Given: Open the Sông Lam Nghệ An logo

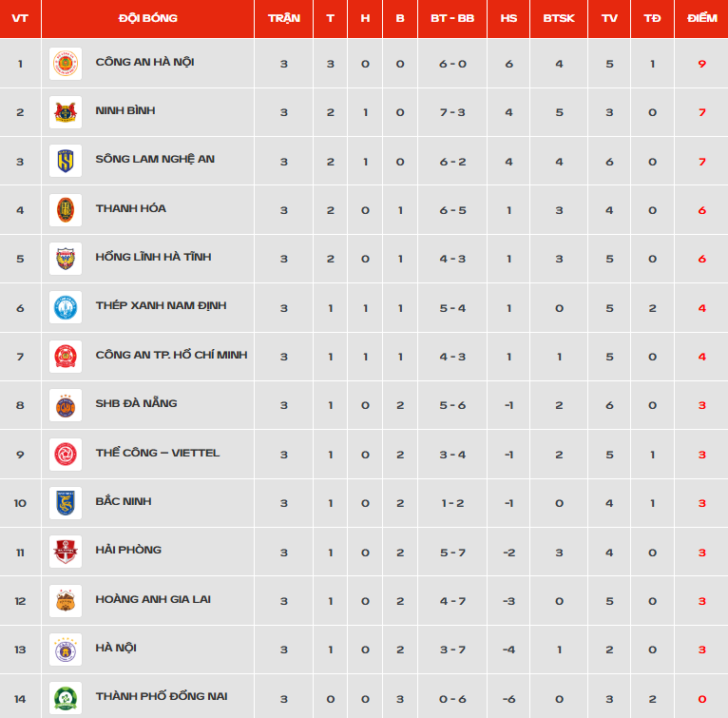Looking at the screenshot, I should point(66,162).
